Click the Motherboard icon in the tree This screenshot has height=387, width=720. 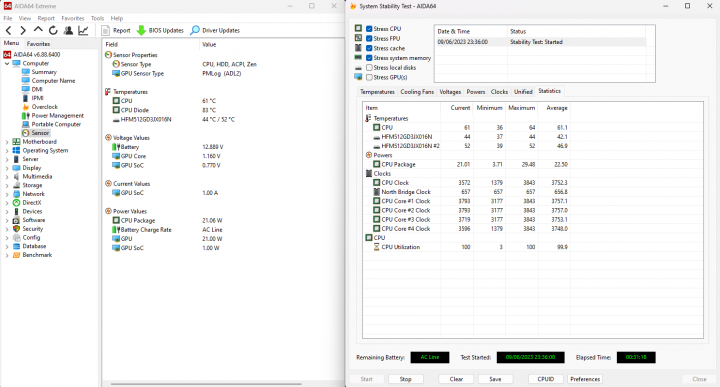17,142
